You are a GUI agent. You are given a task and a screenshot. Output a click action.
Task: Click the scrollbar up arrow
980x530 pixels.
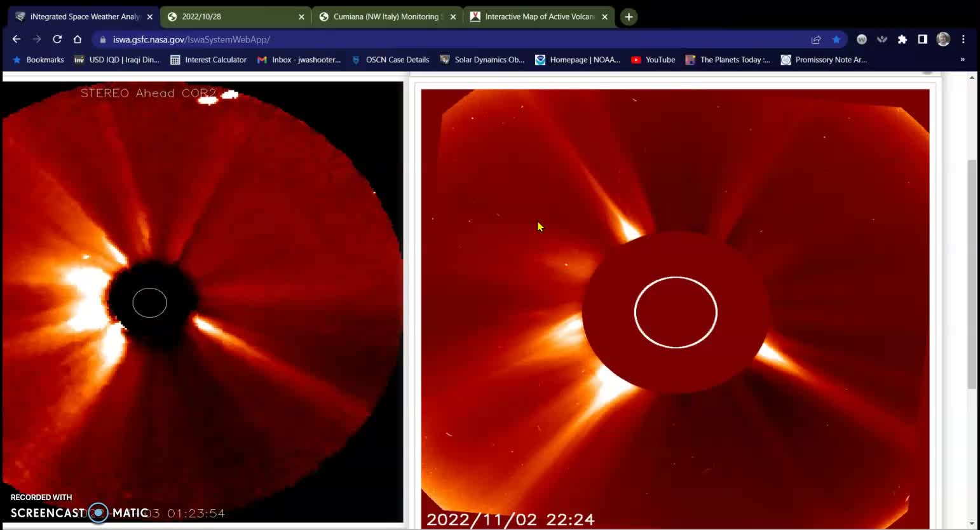click(x=972, y=78)
